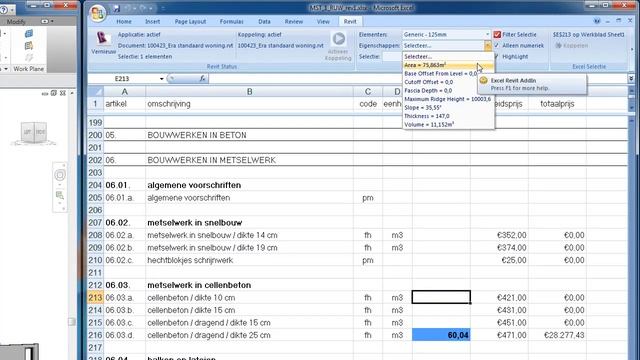Choose Volume = 11,152m³ property

tap(448, 124)
